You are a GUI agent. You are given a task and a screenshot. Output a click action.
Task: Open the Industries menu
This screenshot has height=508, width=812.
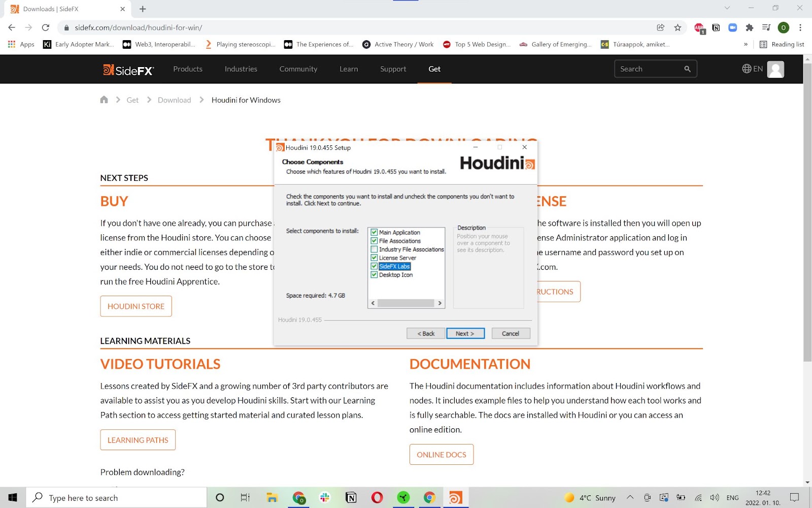pyautogui.click(x=241, y=69)
